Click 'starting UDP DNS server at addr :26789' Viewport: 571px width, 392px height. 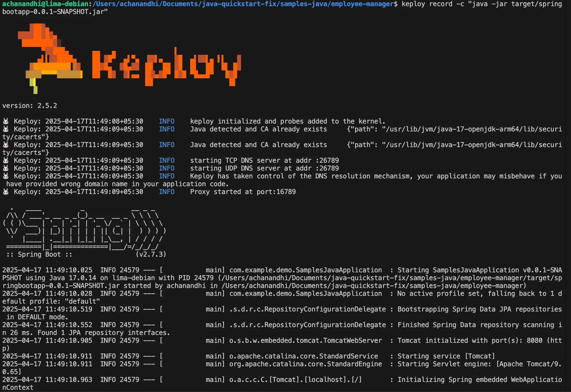[265, 168]
